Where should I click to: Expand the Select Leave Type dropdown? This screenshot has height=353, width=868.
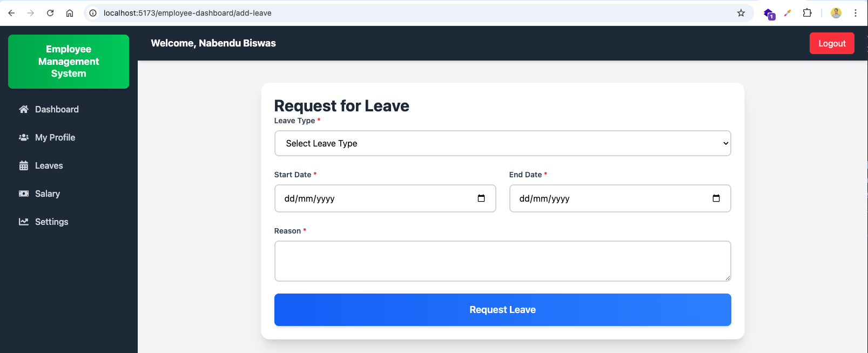(x=502, y=143)
